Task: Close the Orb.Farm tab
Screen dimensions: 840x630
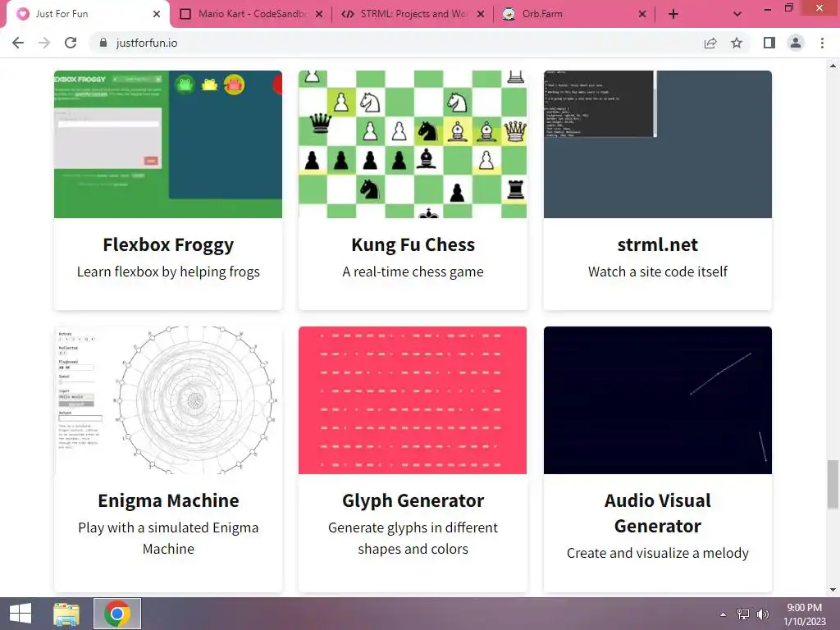Action: click(642, 14)
